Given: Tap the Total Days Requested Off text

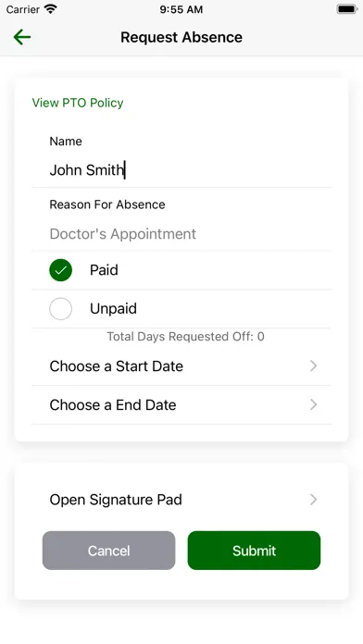Looking at the screenshot, I should pyautogui.click(x=186, y=337).
